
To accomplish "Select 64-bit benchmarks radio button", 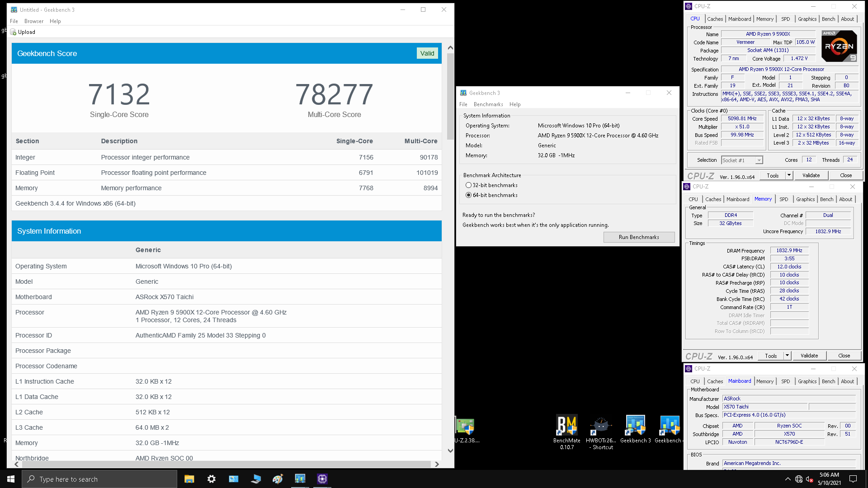I will point(468,195).
